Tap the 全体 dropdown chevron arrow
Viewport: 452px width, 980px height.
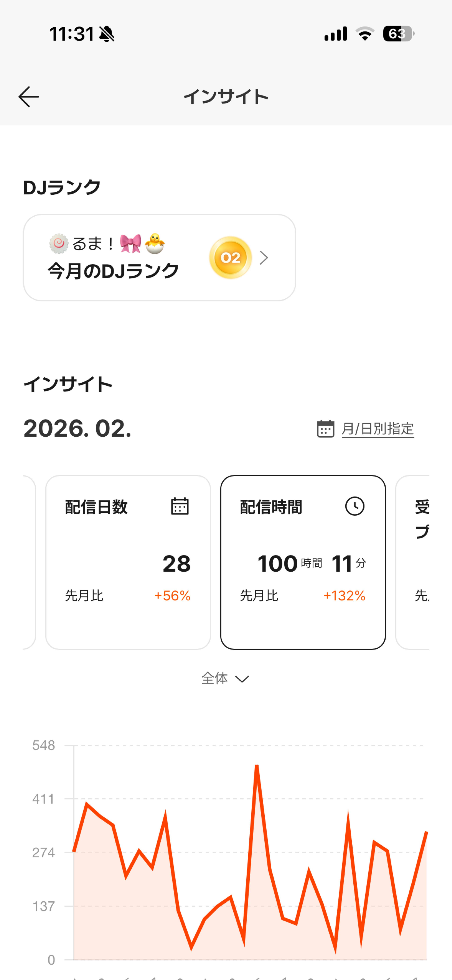[x=242, y=679]
